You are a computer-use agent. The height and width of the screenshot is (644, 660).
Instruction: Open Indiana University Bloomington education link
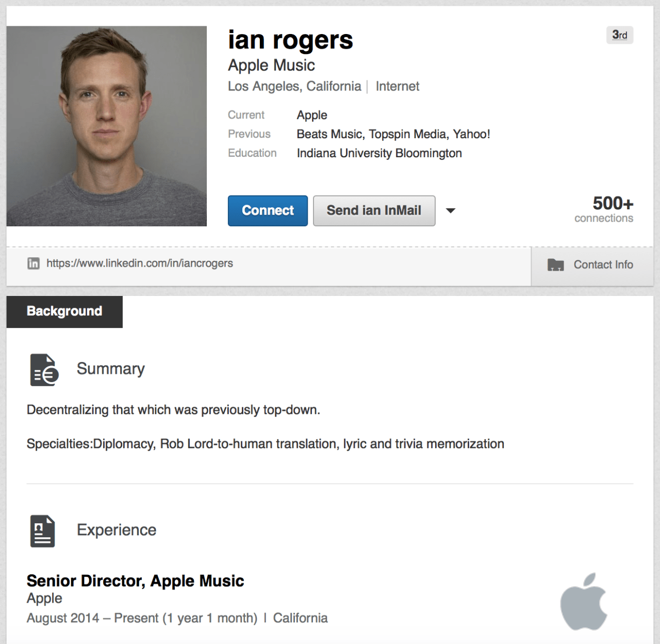[379, 153]
